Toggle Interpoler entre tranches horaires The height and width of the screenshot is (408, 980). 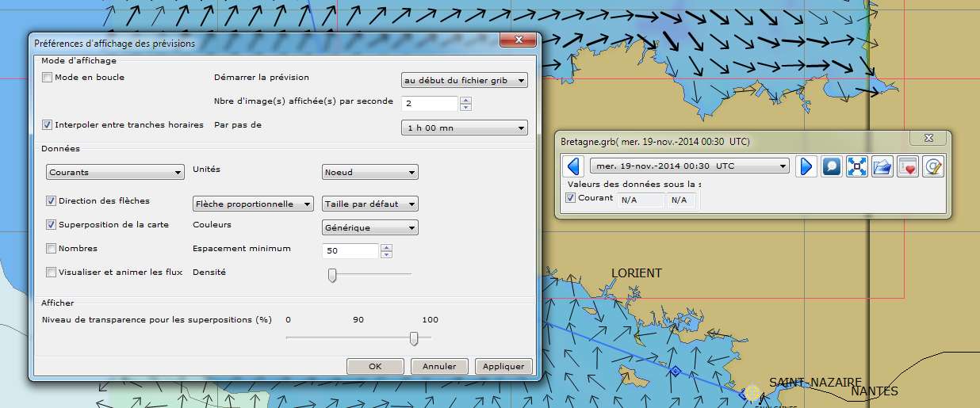(48, 125)
